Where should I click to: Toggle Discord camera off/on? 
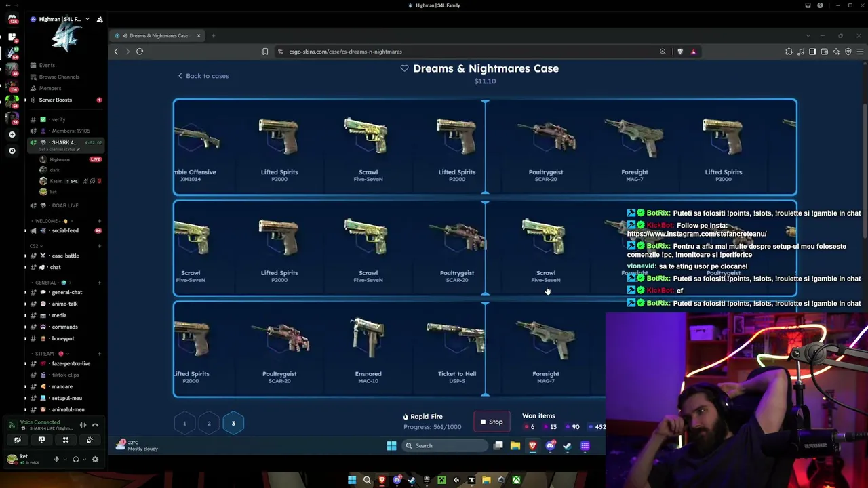[x=18, y=441]
